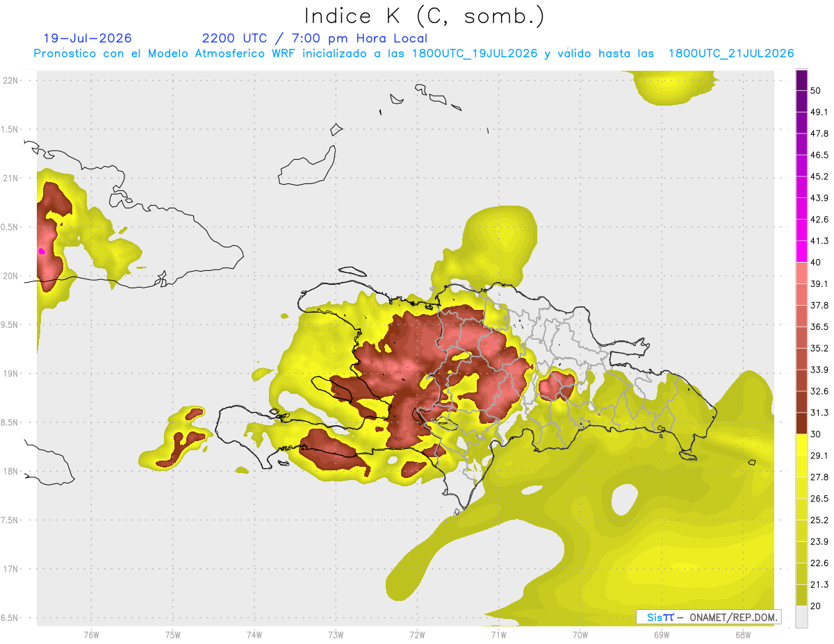Click the "20N" latitude label
The height and width of the screenshot is (644, 834).
tap(11, 276)
